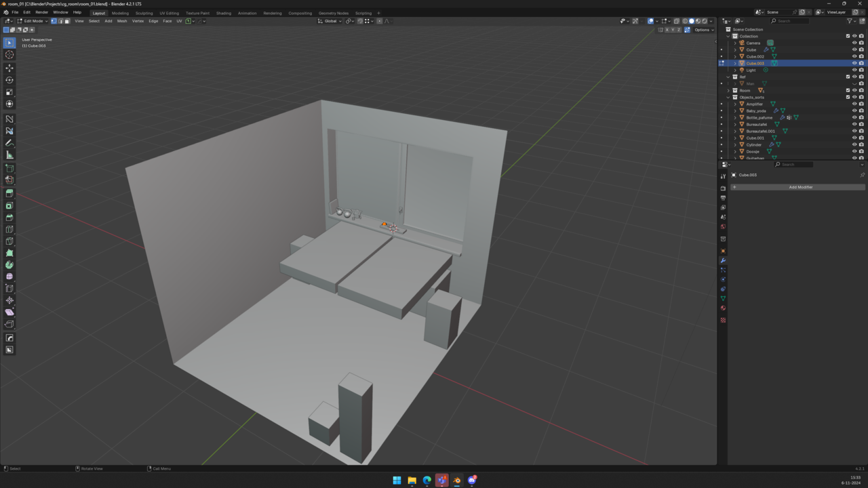
Task: Toggle viewport overlays on or off
Action: pos(650,21)
